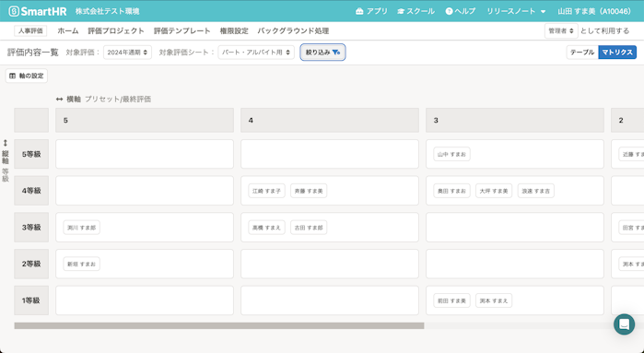
Task: Open the 2024年通期 evaluation dropdown
Action: pyautogui.click(x=127, y=53)
